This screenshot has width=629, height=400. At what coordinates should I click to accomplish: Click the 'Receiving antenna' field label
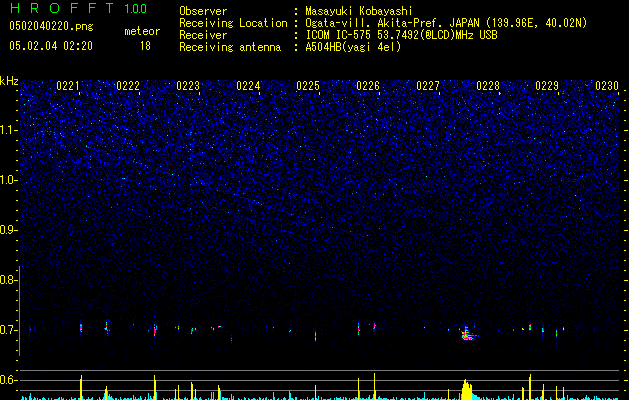[230, 47]
